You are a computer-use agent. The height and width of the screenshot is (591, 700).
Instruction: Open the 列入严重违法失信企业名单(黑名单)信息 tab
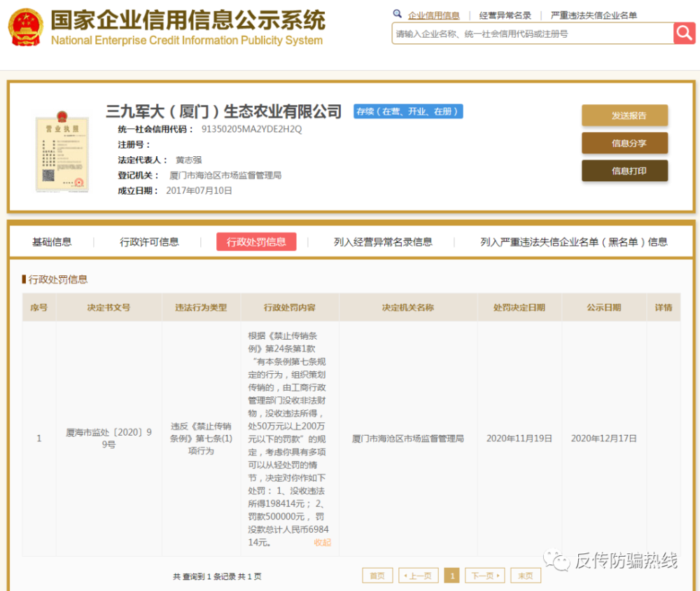(x=574, y=242)
